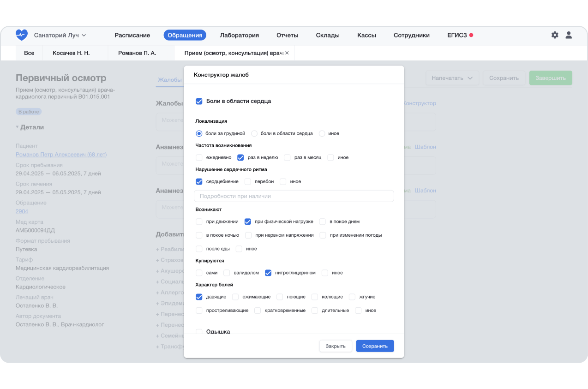Check the при нервном напряжении option
588x389 pixels.
(248, 235)
